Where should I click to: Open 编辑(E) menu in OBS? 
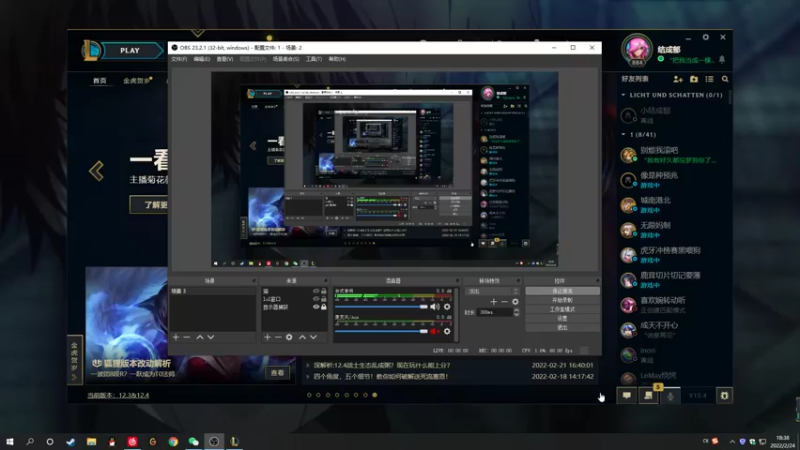coord(202,59)
